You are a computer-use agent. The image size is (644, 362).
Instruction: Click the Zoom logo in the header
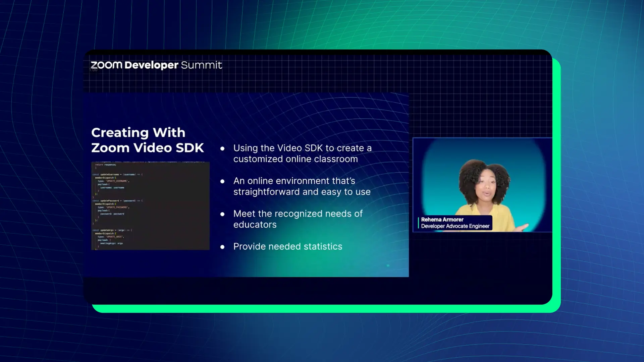pyautogui.click(x=106, y=65)
